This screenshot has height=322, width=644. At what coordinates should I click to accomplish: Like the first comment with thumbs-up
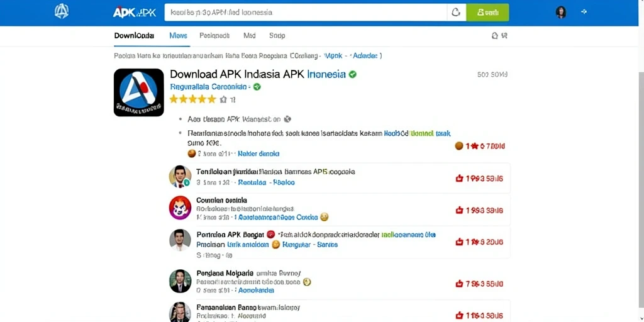[459, 178]
